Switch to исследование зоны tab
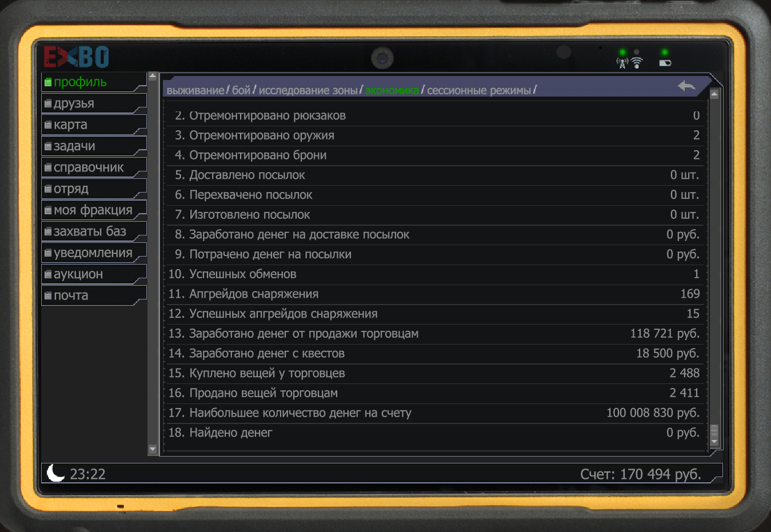The height and width of the screenshot is (532, 771). pyautogui.click(x=308, y=90)
